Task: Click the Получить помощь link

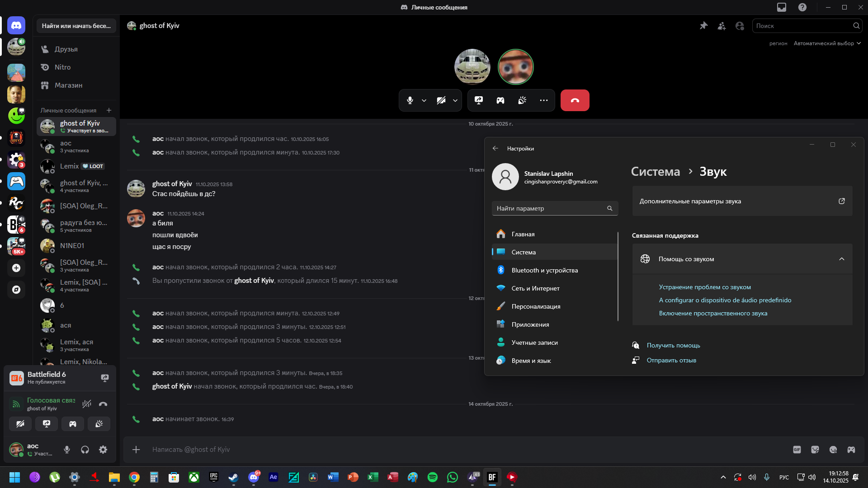Action: tap(673, 345)
